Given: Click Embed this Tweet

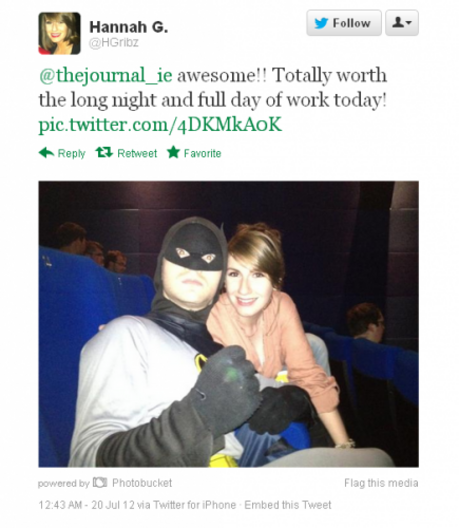Looking at the screenshot, I should pyautogui.click(x=288, y=505).
